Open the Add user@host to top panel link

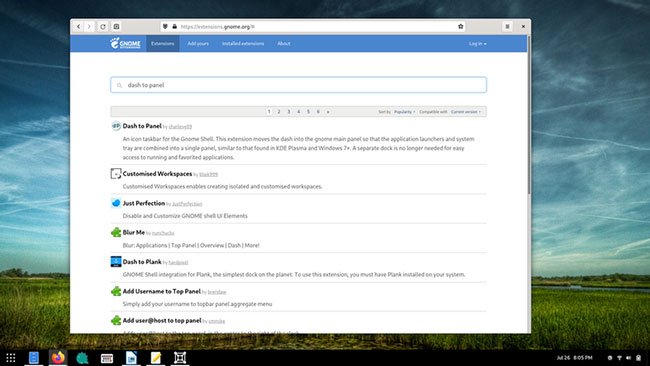click(x=162, y=321)
